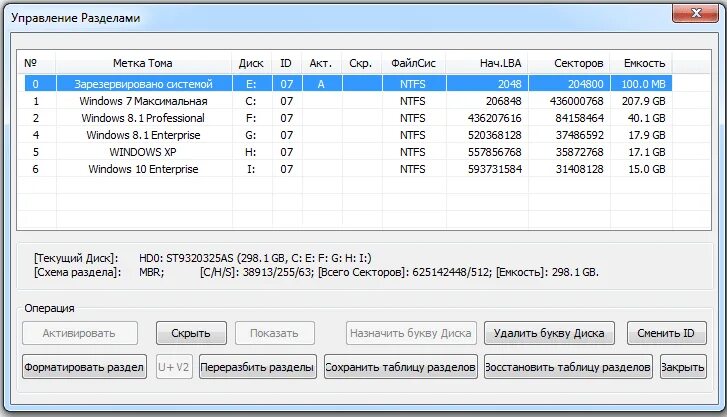Click sector count 37486592

pyautogui.click(x=580, y=135)
